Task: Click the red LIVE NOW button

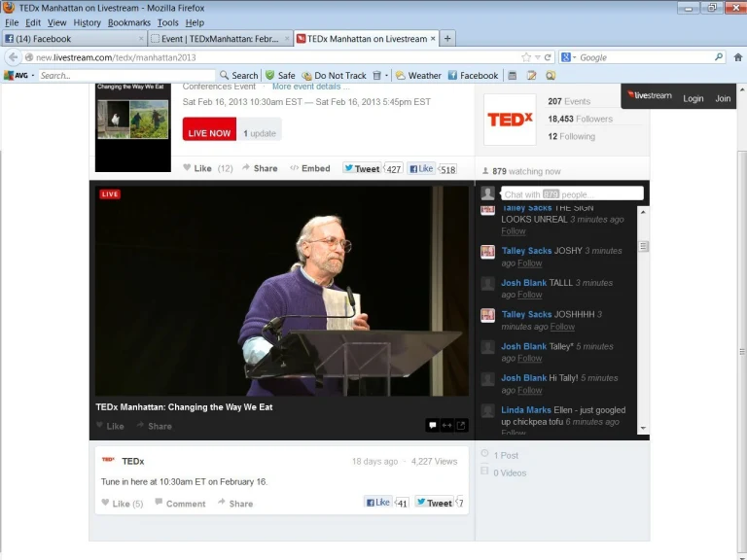Action: click(209, 132)
